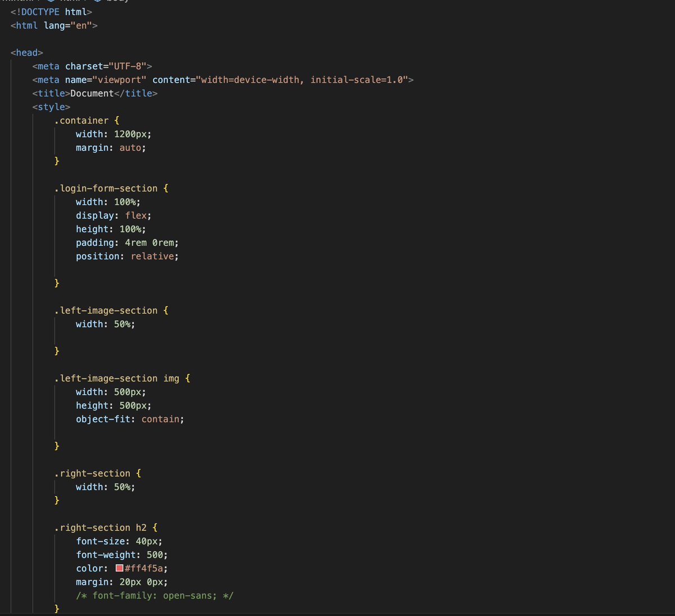Click the 'position: relative;' declaration
This screenshot has width=675, height=616.
127,256
